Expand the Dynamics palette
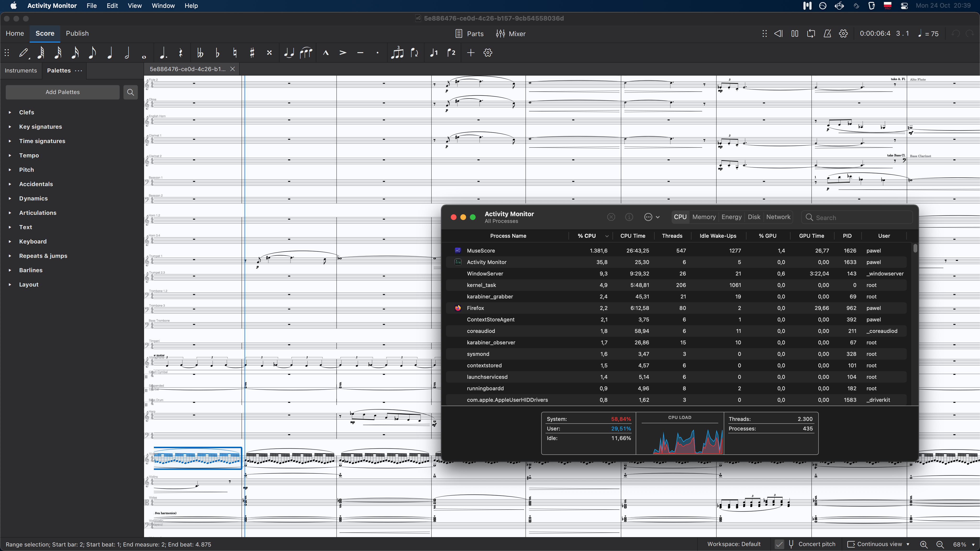The height and width of the screenshot is (551, 980). [x=33, y=198]
